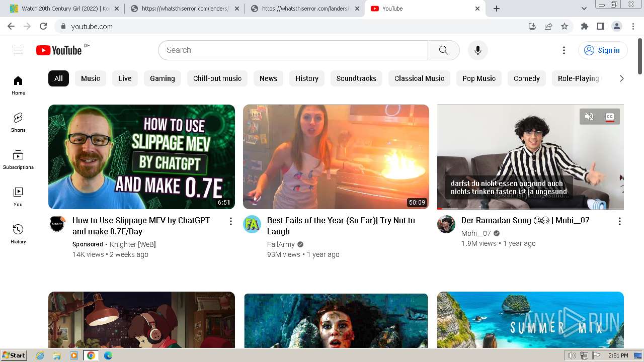Filter by News chip
Viewport: 644px width, 362px height.
coord(268,78)
